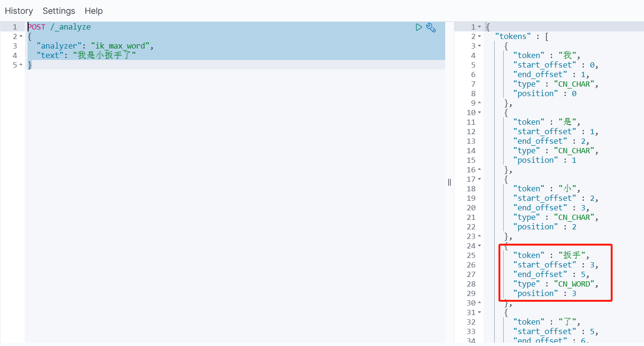This screenshot has height=346, width=644.
Task: Click the pane resize handle between editor and output
Action: pos(449,182)
